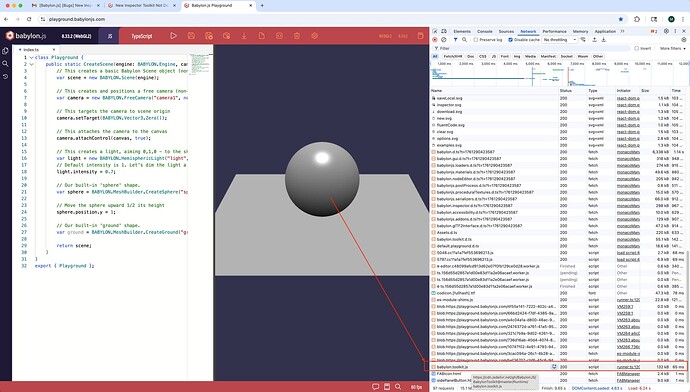The height and width of the screenshot is (392, 690).
Task: Open the runner.ts initiator link for babylon.toolkit.js
Action: tap(628, 366)
